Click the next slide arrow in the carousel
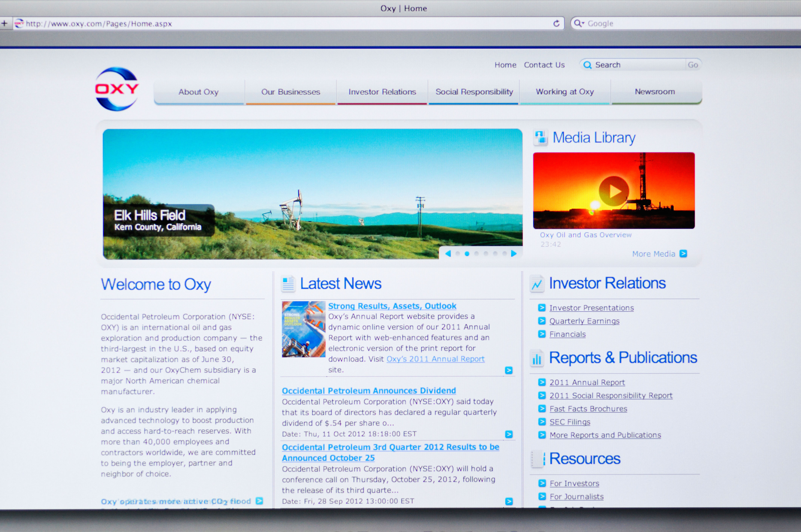This screenshot has height=532, width=801. pos(514,253)
